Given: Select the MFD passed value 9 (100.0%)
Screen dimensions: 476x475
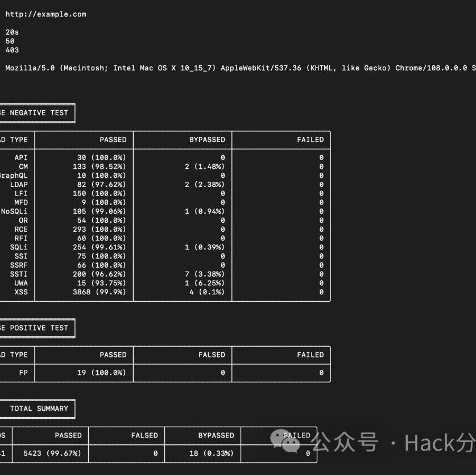Looking at the screenshot, I should pyautogui.click(x=104, y=202).
